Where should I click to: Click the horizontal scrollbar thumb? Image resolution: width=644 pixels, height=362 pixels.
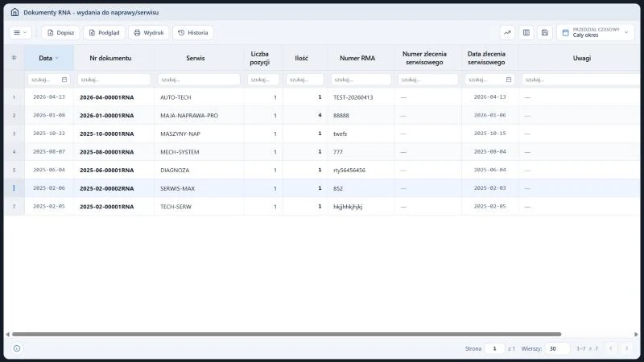pos(287,334)
